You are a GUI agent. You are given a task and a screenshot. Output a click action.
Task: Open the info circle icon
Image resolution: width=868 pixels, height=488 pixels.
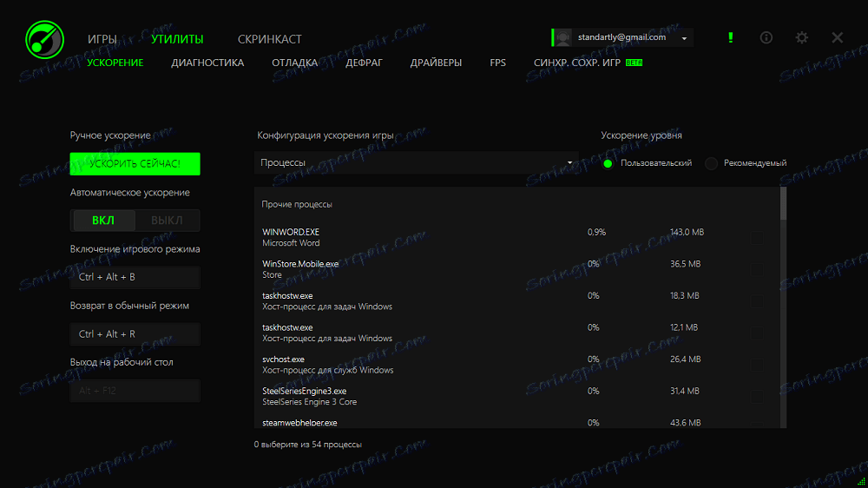tap(766, 37)
